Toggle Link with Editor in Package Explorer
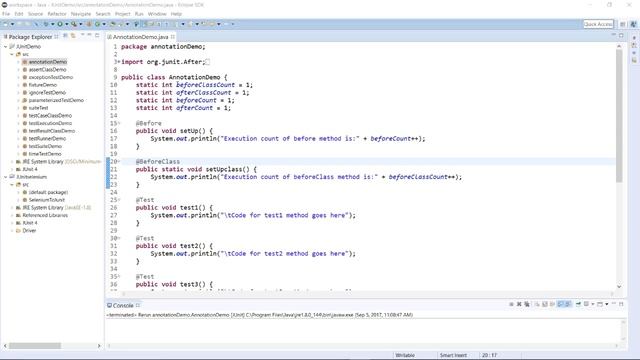Image resolution: width=640 pixels, height=360 pixels. pos(73,36)
